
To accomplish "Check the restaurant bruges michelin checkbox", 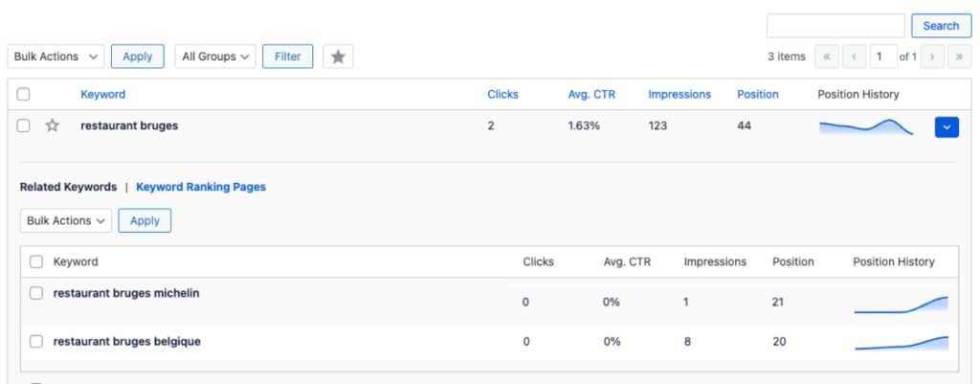I will [36, 293].
